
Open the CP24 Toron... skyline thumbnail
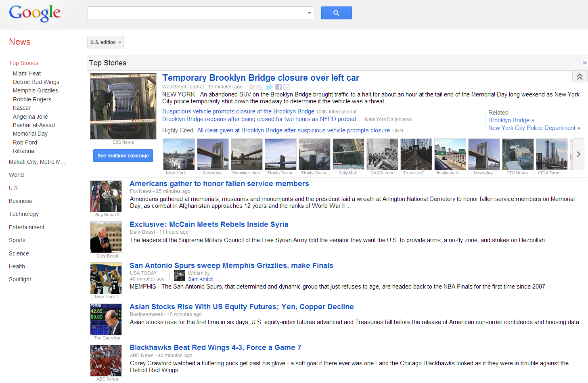(552, 154)
